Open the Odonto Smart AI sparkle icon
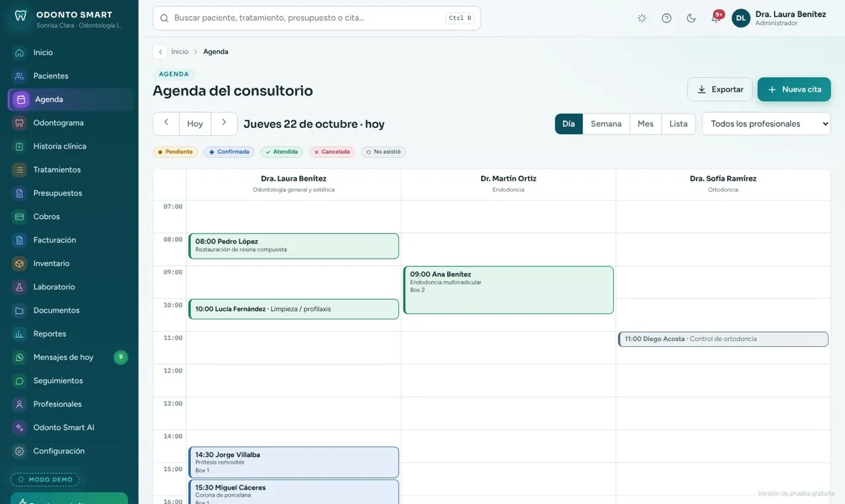845x504 pixels. [x=20, y=427]
